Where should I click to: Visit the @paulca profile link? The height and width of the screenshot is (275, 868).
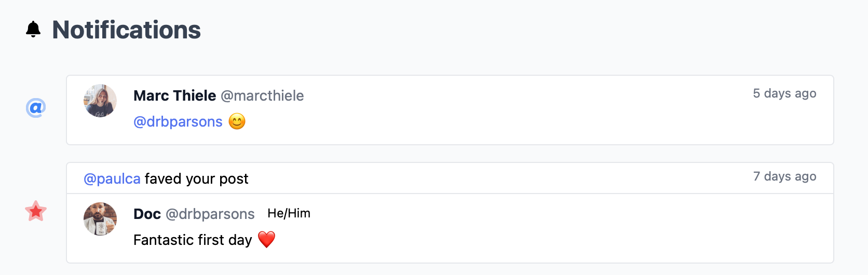112,178
